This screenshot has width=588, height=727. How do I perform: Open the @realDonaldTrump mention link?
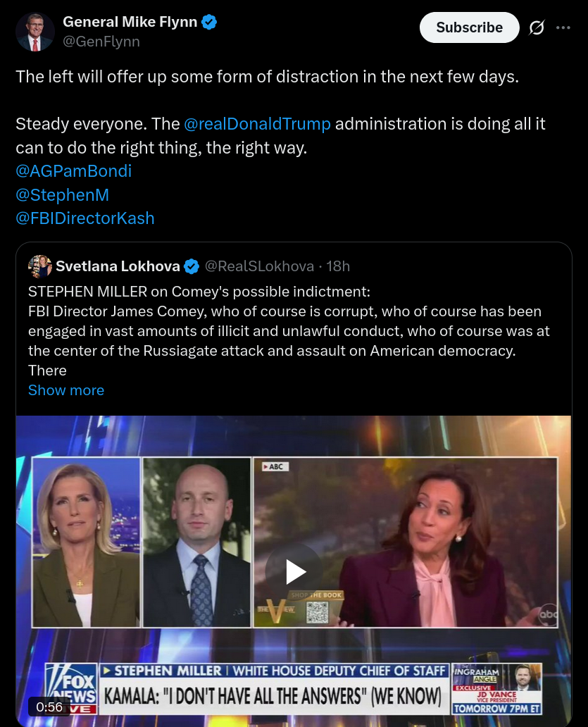257,124
